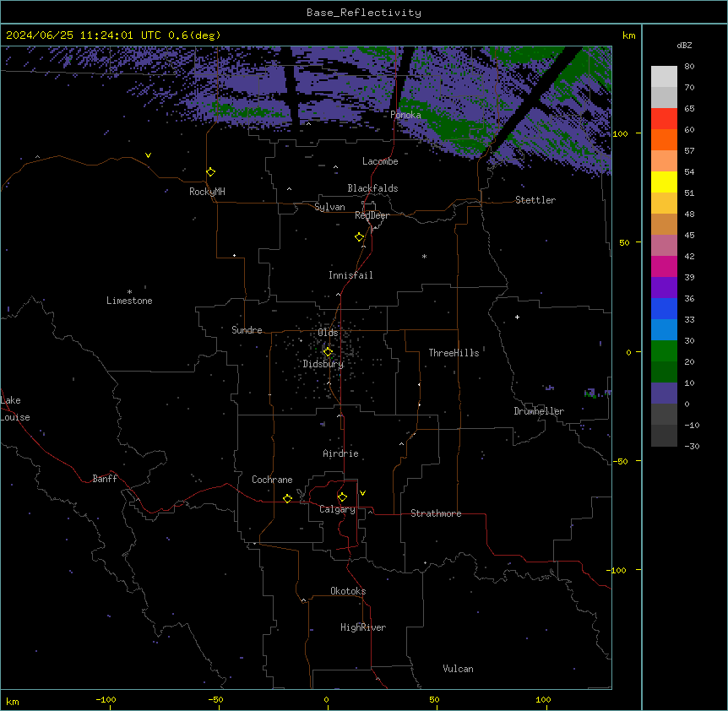728x711 pixels.
Task: Pick the light gray 70-80 dBZ legend swatch
Action: (664, 77)
